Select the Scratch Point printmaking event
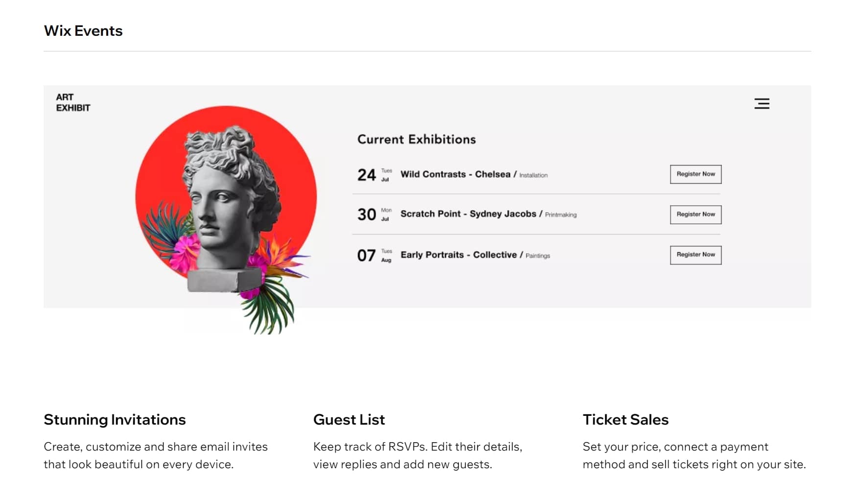 pos(470,214)
